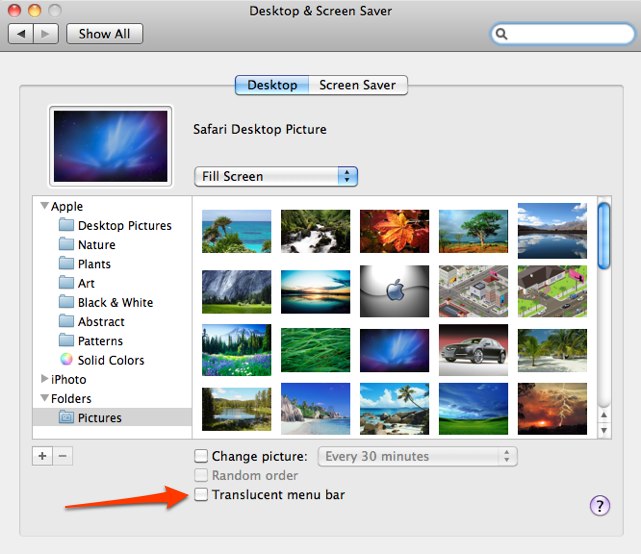Click the magnifying glass search icon
Viewport: 641px width, 554px height.
coord(502,34)
